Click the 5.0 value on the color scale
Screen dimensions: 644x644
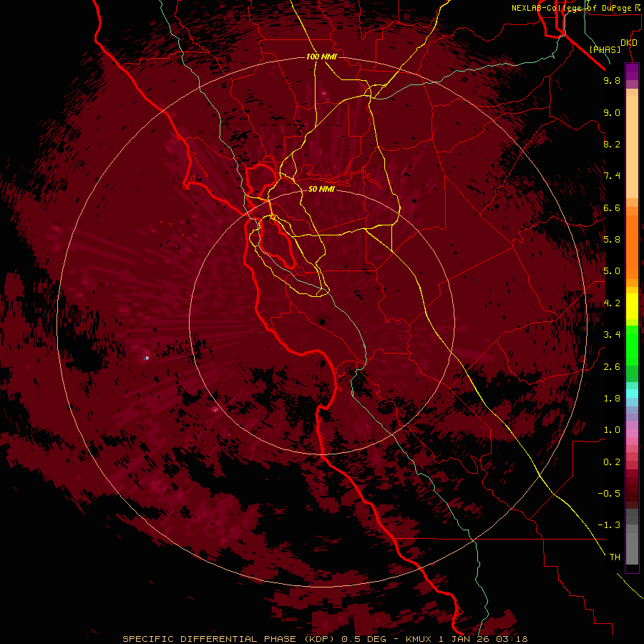612,271
